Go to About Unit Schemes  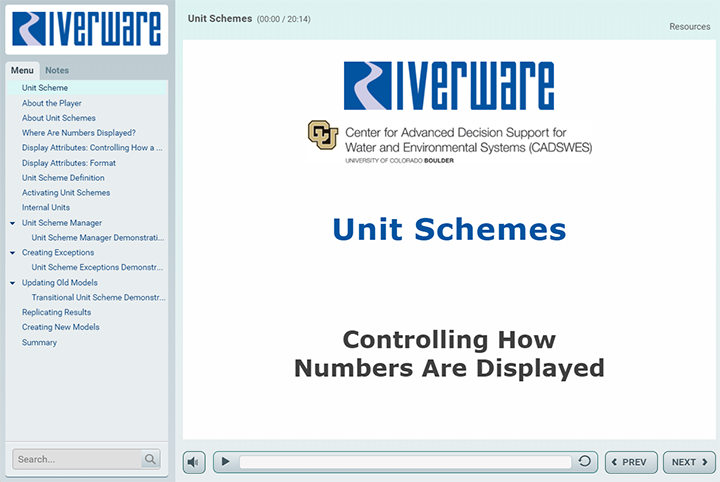[59, 118]
